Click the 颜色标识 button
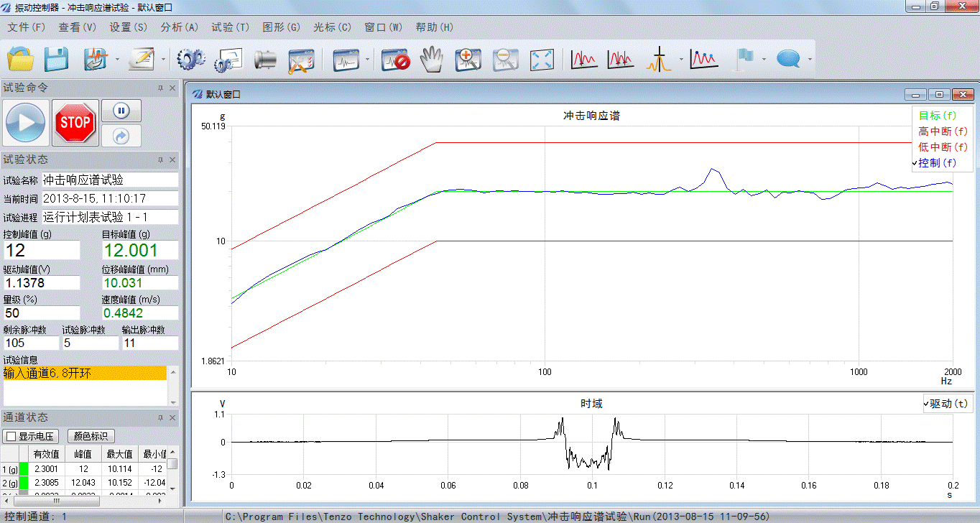Screen dimensions: 980x523 (91, 436)
